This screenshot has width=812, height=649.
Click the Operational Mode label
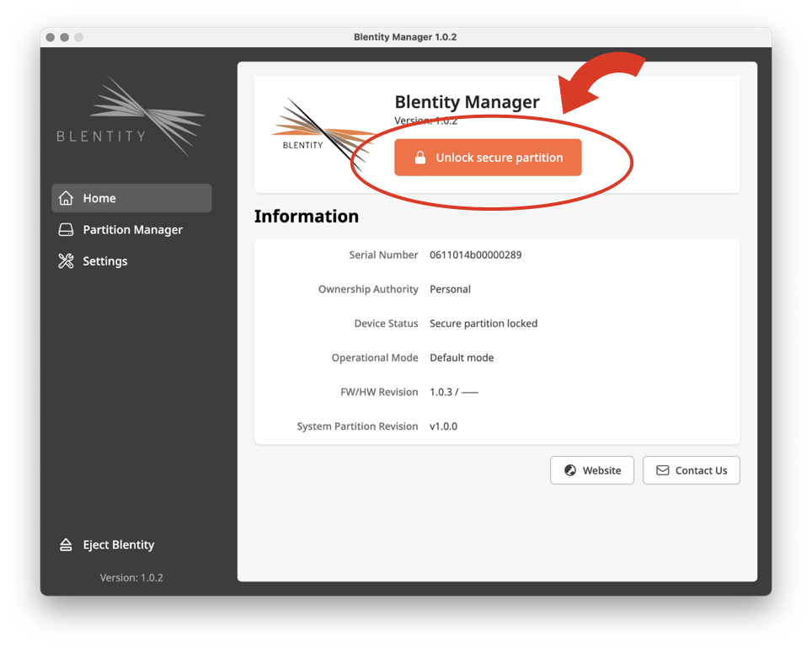tap(374, 357)
